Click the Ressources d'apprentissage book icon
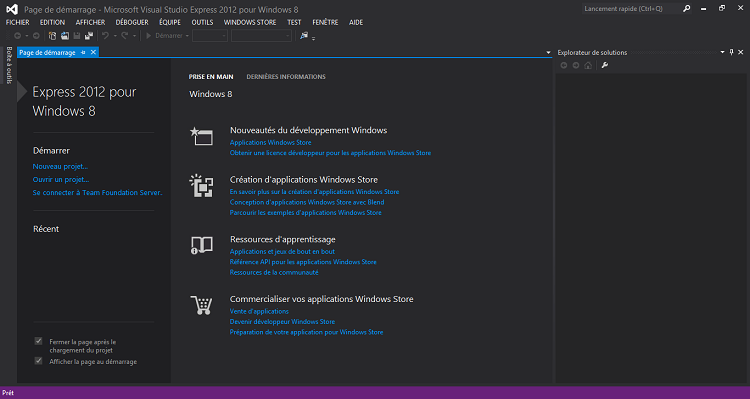The image size is (750, 399). coord(201,245)
